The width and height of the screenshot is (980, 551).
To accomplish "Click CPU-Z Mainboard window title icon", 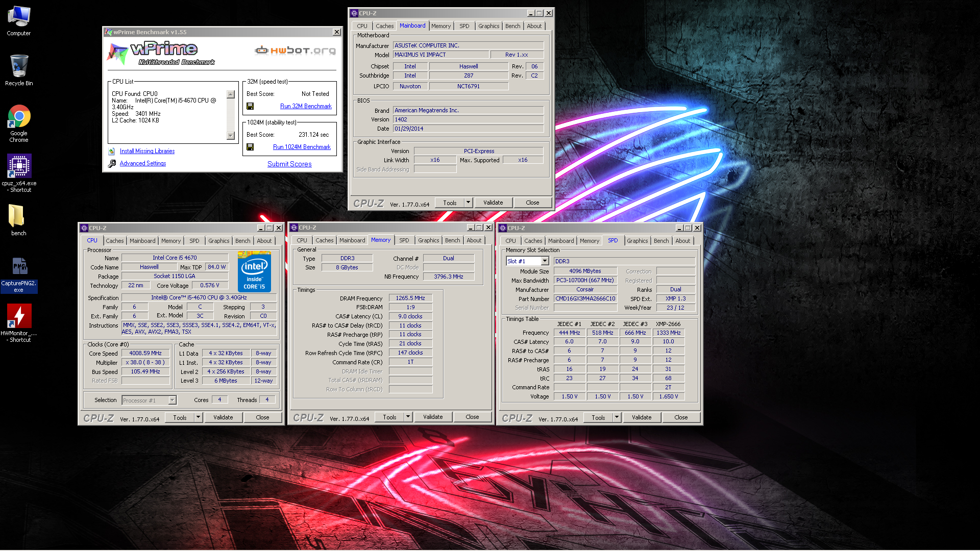I will click(x=354, y=13).
